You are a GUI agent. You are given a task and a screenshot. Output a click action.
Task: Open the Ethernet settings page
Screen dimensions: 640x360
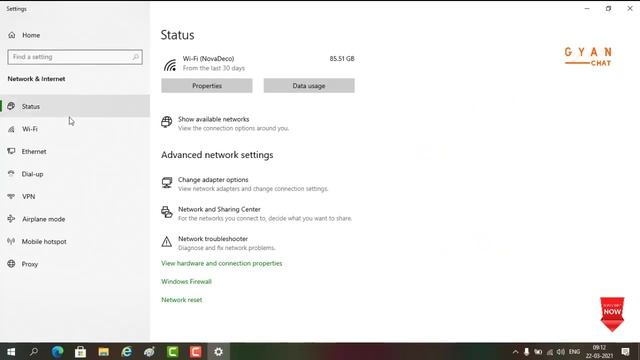click(75, 151)
